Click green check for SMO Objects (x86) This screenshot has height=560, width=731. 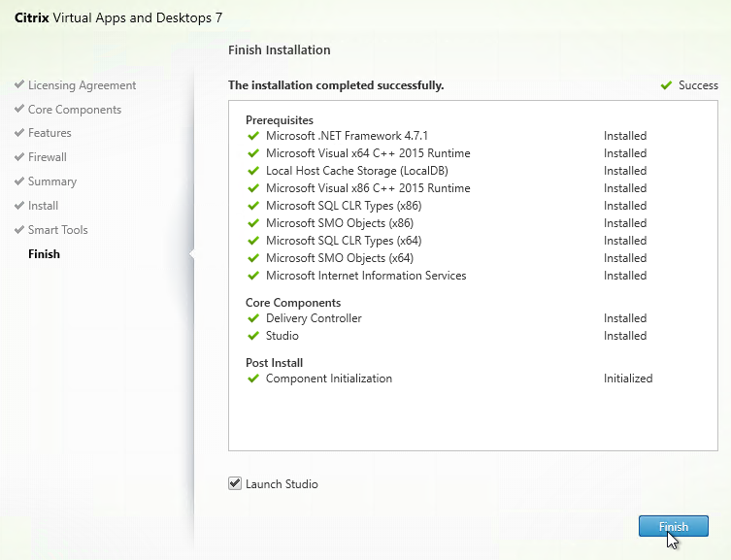coord(253,223)
